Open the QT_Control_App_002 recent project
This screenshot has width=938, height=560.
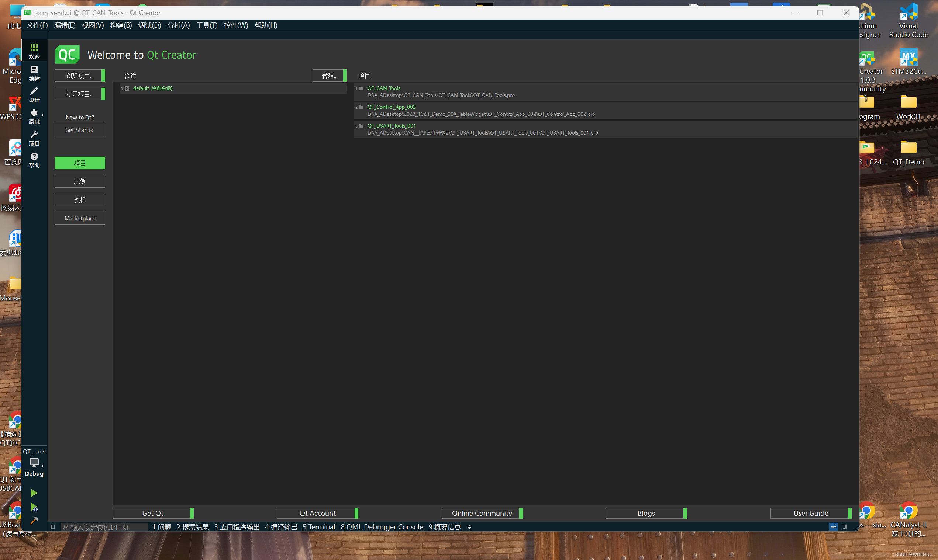coord(391,107)
